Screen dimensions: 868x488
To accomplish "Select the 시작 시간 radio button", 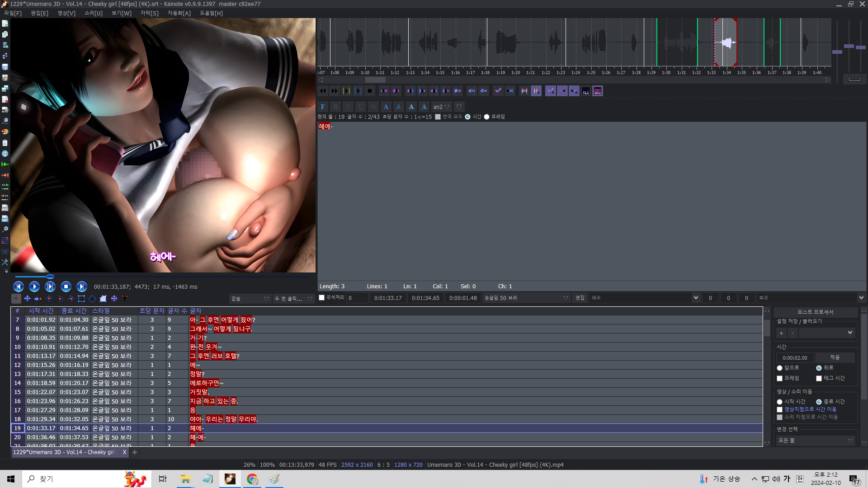I will [x=779, y=402].
